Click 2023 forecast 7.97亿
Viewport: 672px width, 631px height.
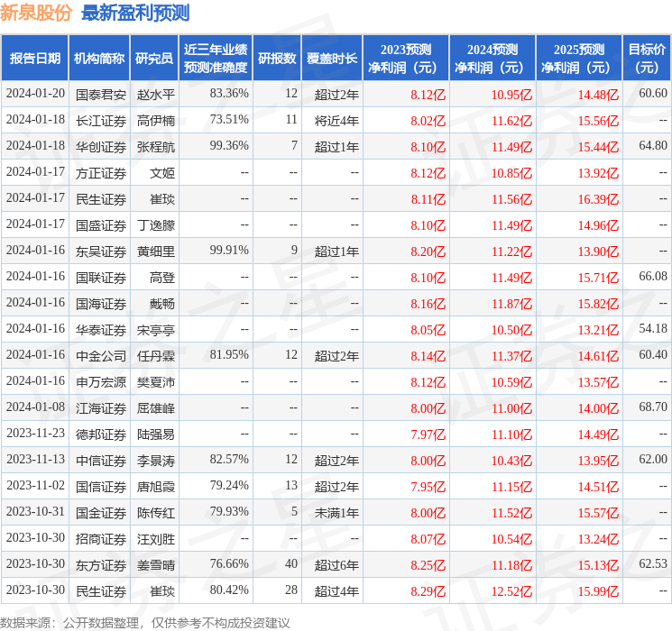[x=428, y=434]
